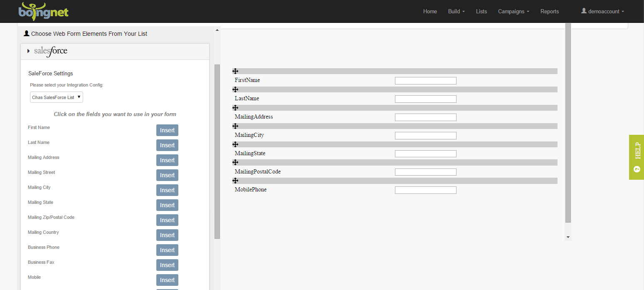The width and height of the screenshot is (644, 290).
Task: Insert the Mailing Street field
Action: [x=167, y=175]
